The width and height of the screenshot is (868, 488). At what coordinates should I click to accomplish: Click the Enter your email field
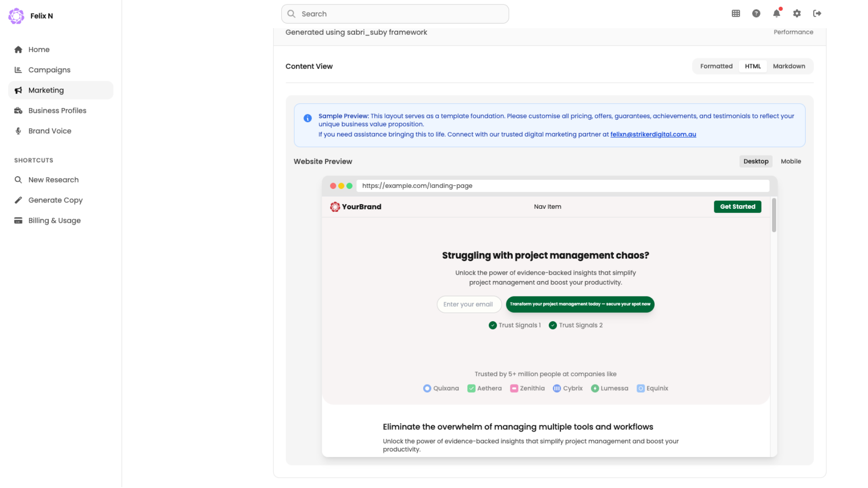coord(469,305)
